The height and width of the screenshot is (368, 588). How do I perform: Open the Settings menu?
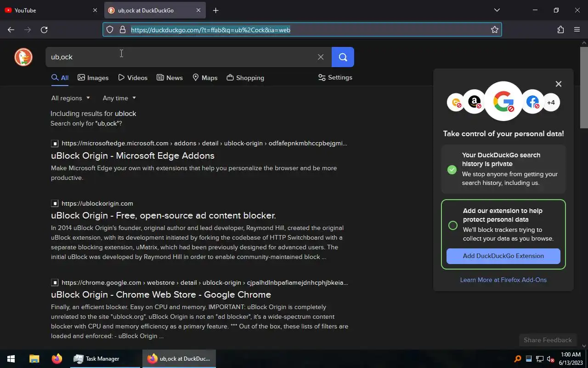tap(335, 78)
